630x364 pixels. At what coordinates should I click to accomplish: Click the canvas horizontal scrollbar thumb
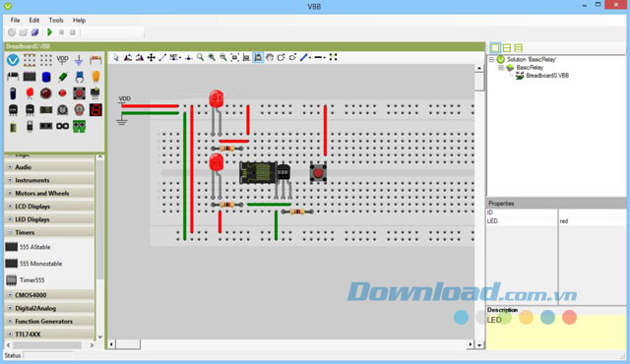(128, 344)
